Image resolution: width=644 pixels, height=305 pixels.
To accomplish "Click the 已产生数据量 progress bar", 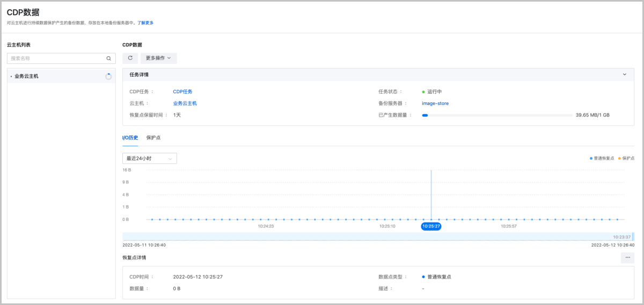I will (497, 115).
